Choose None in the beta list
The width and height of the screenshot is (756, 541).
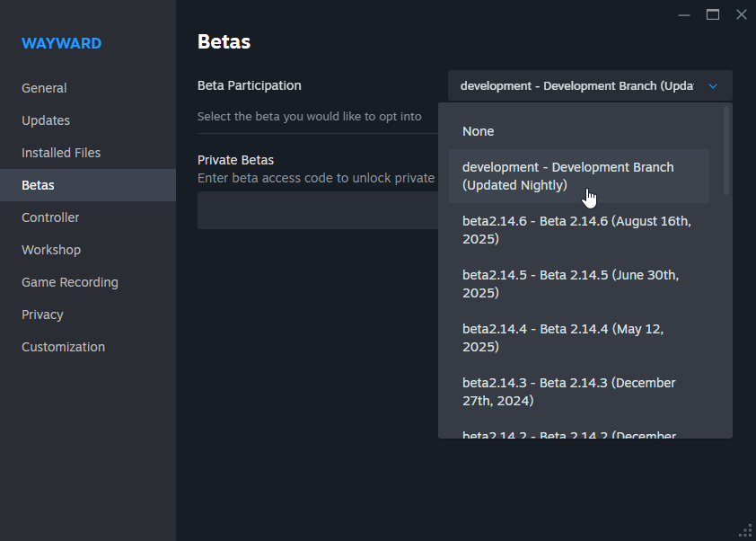[479, 131]
